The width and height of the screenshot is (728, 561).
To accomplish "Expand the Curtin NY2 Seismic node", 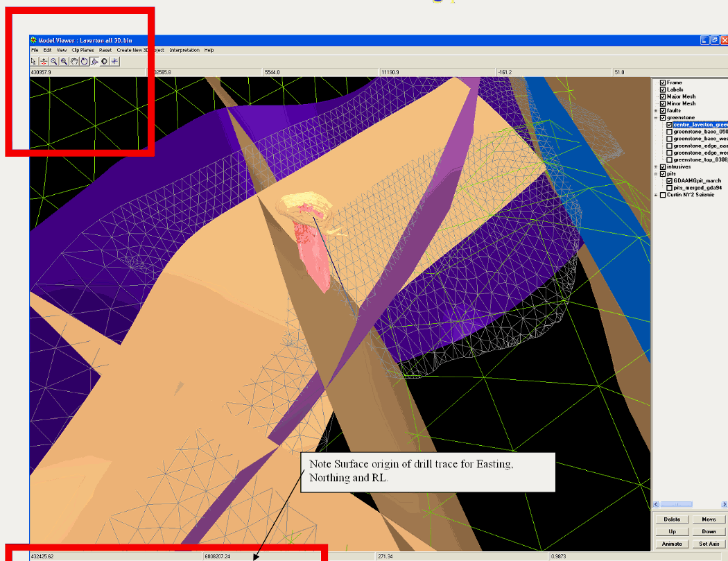I will (656, 195).
